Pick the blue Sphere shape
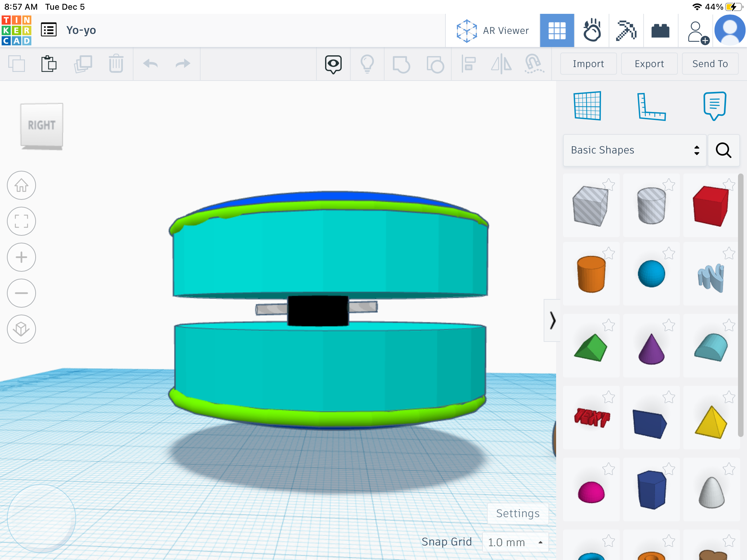Screen dimensions: 747x560 point(651,274)
